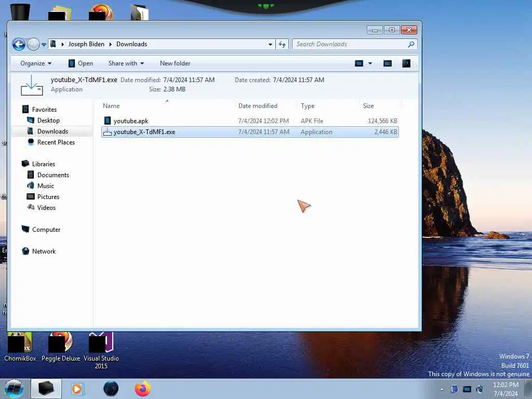Expand the arrow before Joseph Biden
This screenshot has width=532, height=399.
pos(62,44)
